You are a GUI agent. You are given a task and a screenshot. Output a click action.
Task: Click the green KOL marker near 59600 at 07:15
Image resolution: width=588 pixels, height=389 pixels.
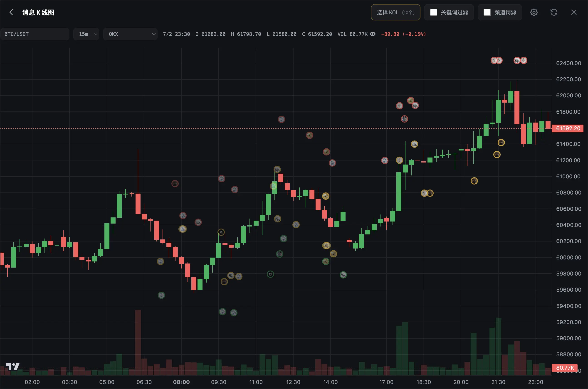161,295
